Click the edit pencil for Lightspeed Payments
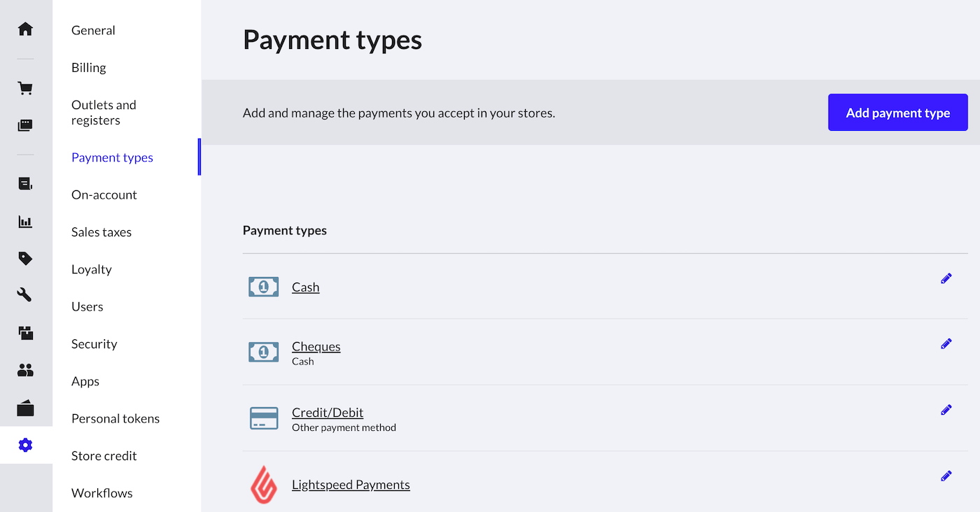The image size is (980, 512). [x=946, y=476]
